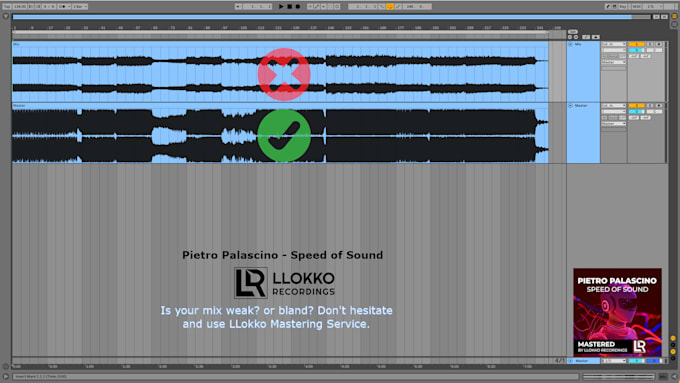
Task: Toggle the metronome icon
Action: point(62,7)
